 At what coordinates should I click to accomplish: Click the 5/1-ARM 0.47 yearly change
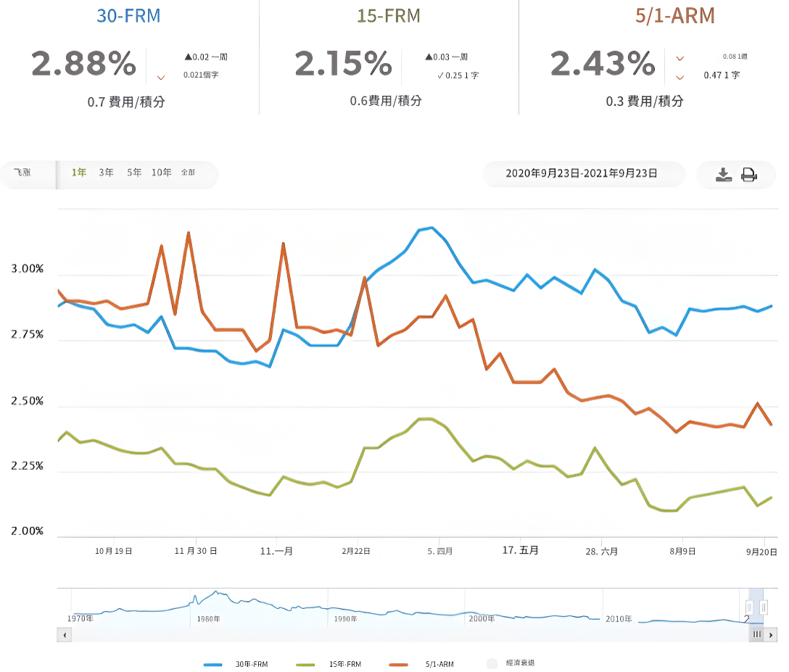click(722, 75)
